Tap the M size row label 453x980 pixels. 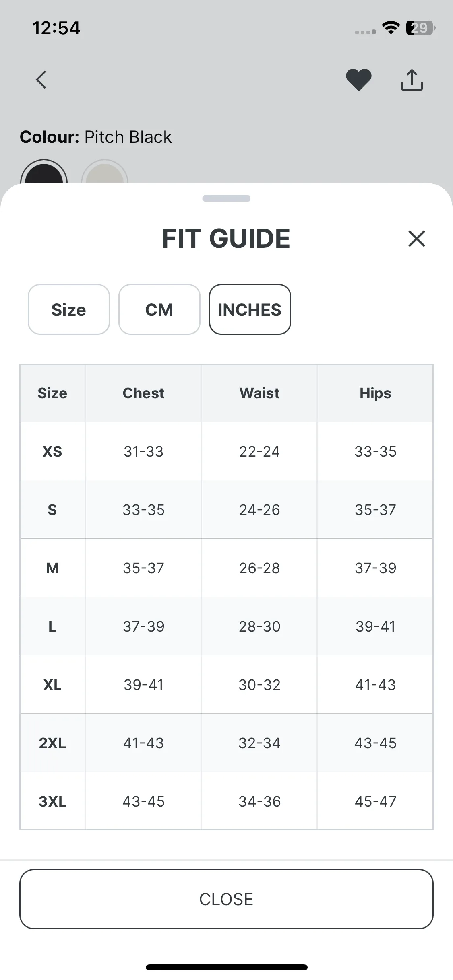click(x=52, y=568)
